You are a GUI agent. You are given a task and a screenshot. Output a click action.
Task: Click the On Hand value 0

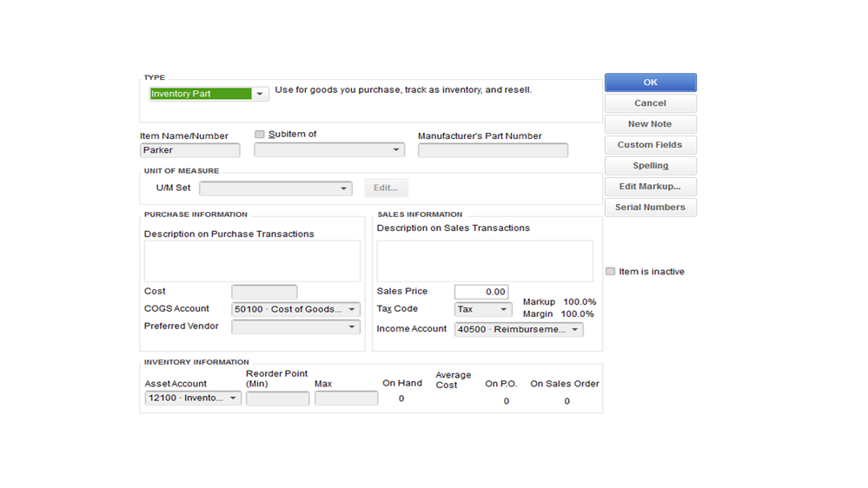click(x=401, y=399)
